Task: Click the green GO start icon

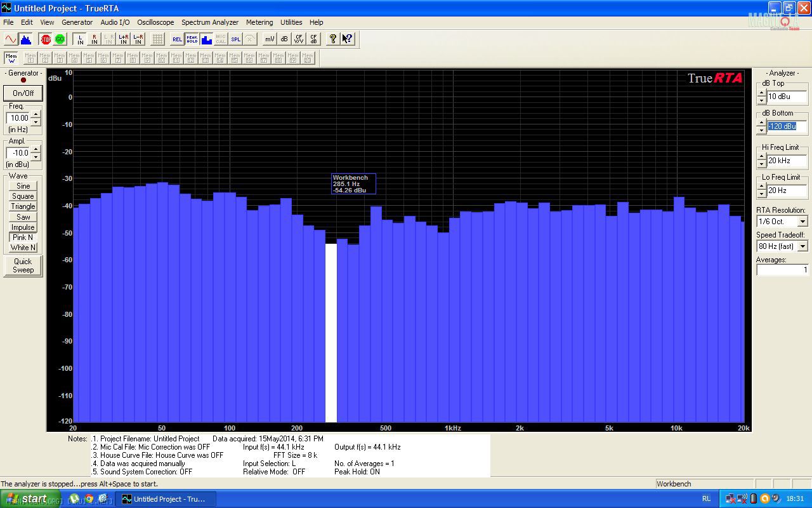Action: coord(60,39)
